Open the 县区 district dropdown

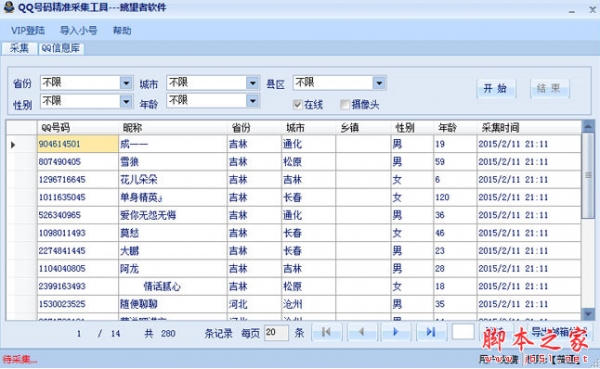tap(379, 83)
